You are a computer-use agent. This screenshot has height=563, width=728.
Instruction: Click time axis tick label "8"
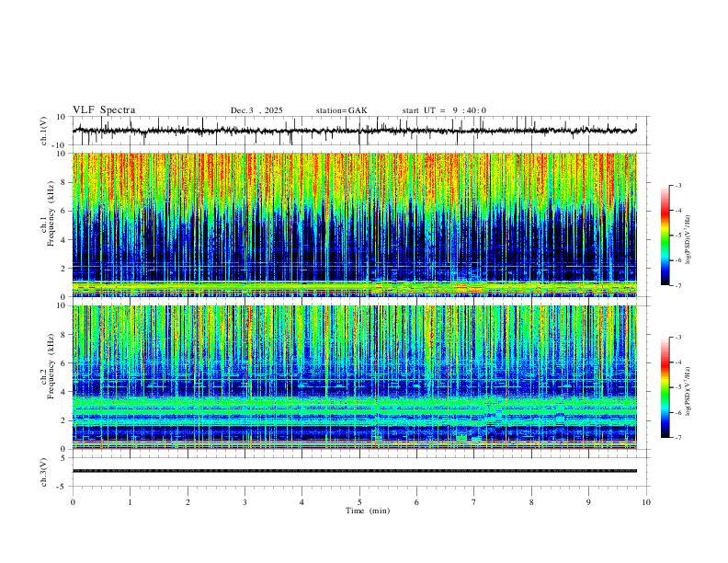tap(531, 502)
